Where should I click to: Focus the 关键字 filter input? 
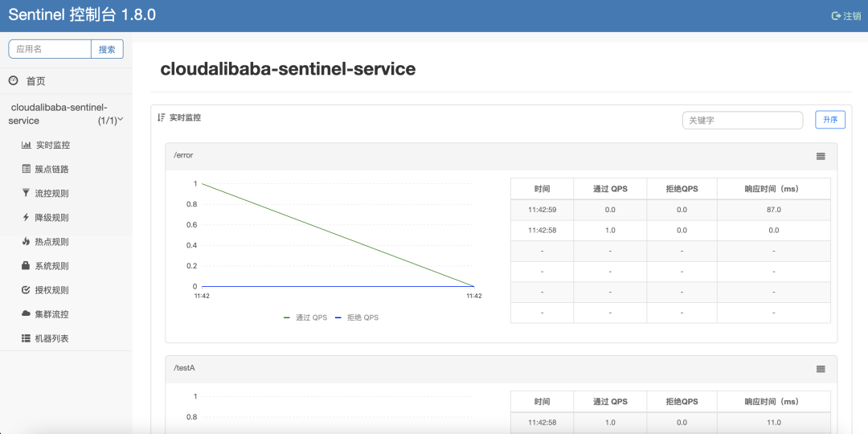pos(743,120)
